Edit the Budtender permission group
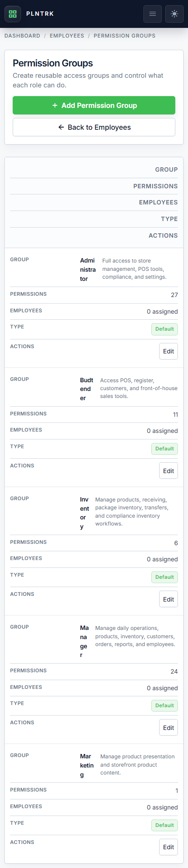 (x=168, y=471)
